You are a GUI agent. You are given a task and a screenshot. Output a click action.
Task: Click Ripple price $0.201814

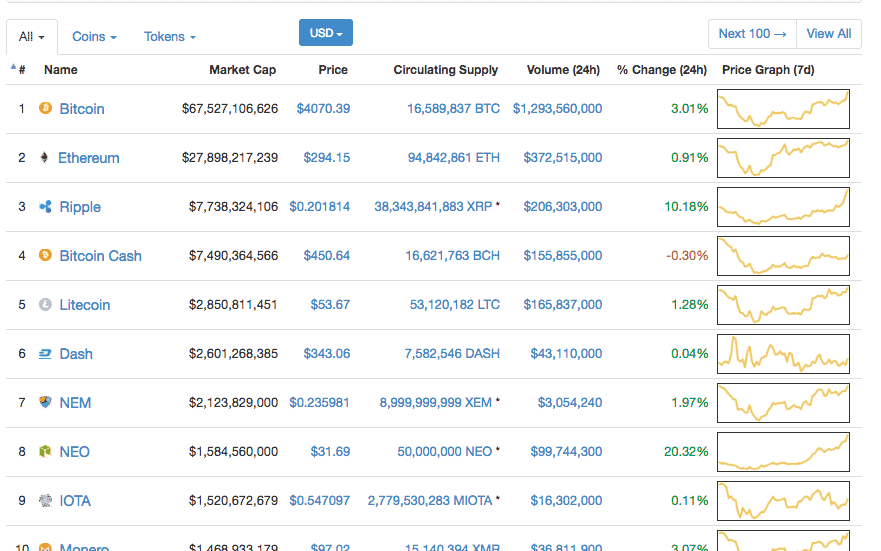point(320,206)
